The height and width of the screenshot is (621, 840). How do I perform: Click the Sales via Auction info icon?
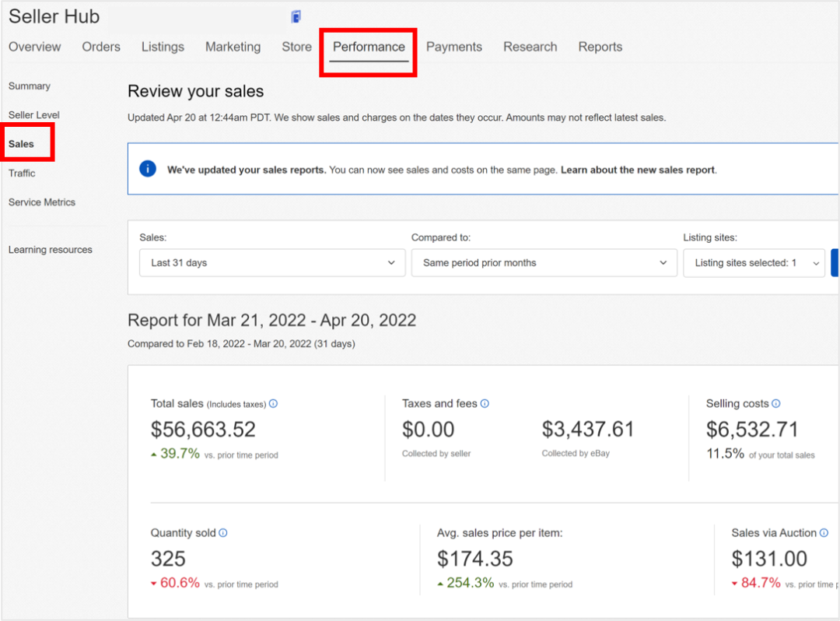click(824, 533)
